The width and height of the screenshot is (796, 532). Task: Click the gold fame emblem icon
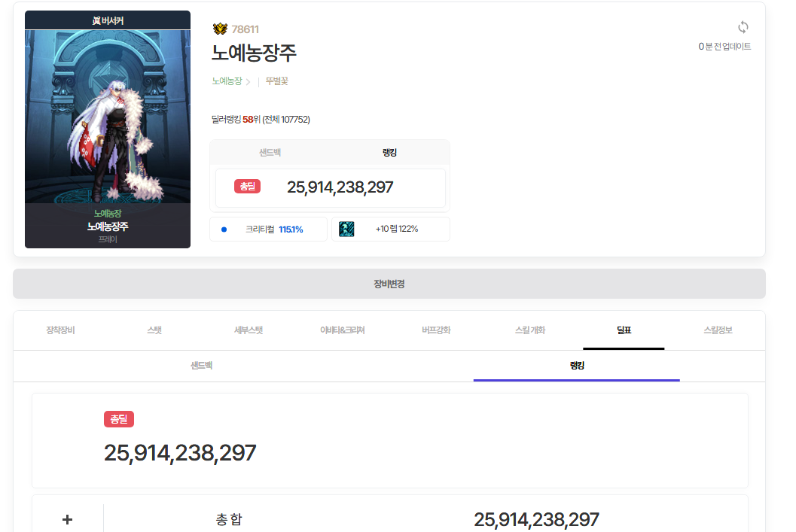click(x=220, y=29)
